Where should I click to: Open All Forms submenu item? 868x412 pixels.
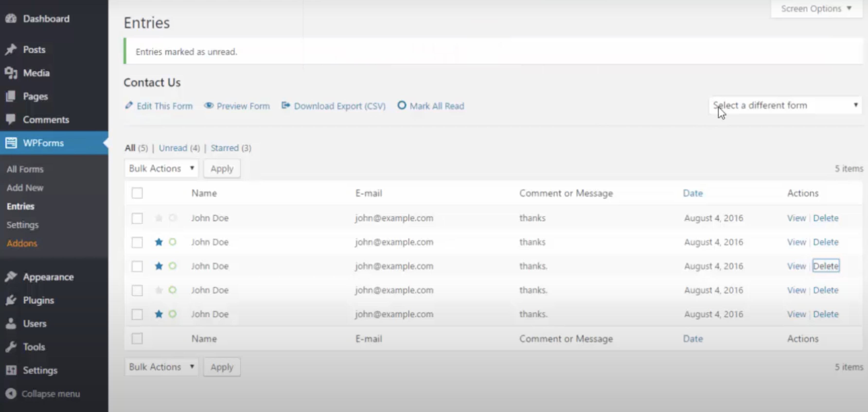(25, 169)
